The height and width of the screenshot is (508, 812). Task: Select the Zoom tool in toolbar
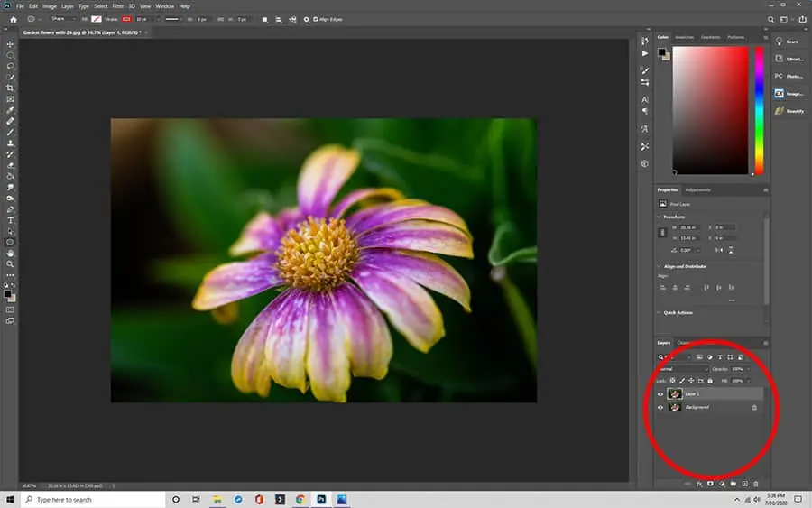[10, 264]
